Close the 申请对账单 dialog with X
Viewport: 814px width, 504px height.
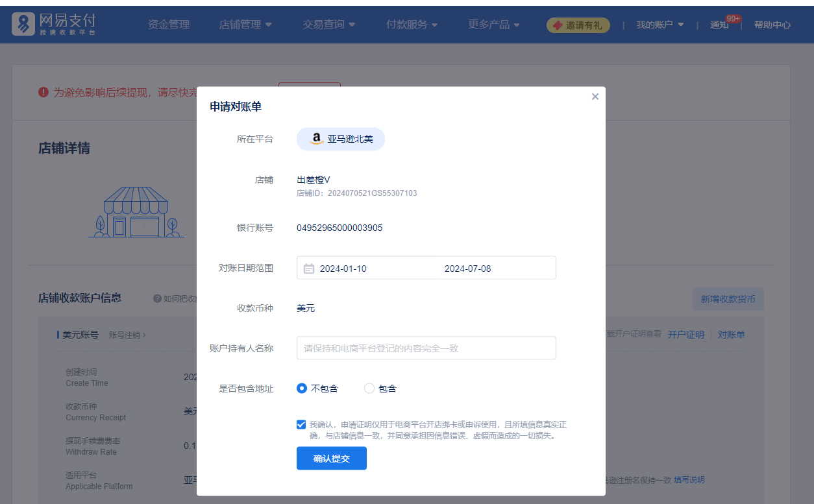pos(595,97)
